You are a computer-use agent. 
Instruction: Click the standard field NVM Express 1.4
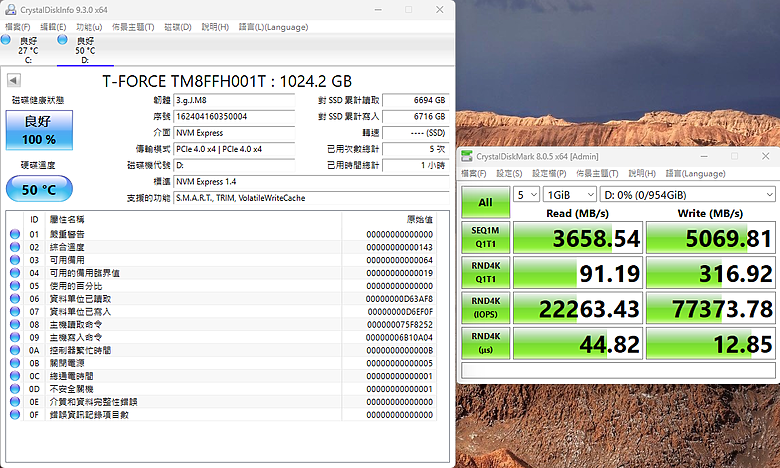click(311, 182)
